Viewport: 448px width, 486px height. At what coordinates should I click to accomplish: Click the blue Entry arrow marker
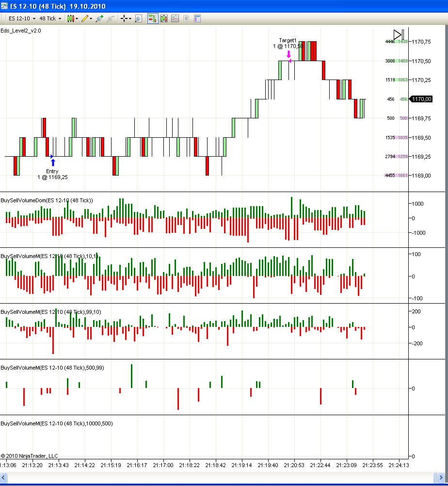53,162
